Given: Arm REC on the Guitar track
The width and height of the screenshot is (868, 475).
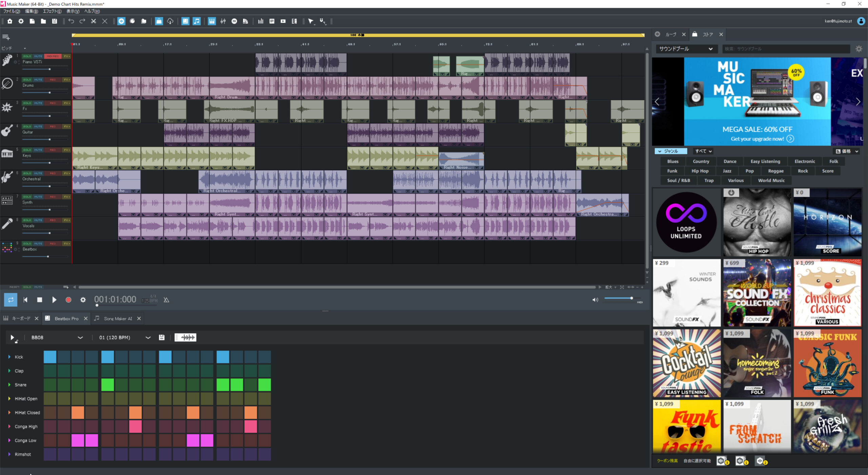Looking at the screenshot, I should [53, 127].
